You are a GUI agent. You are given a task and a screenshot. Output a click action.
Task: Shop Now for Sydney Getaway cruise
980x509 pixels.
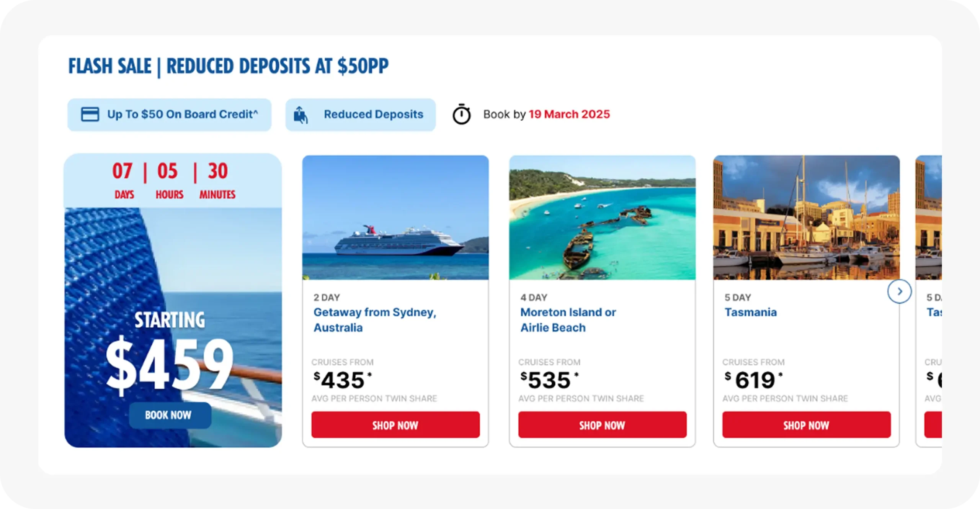tap(395, 425)
